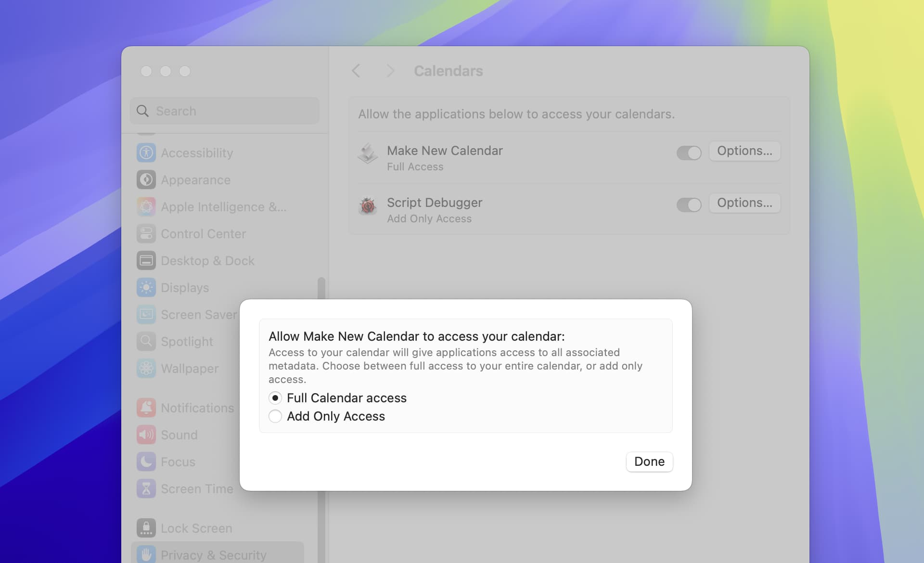Go back using the back chevron
This screenshot has width=924, height=563.
(x=356, y=71)
